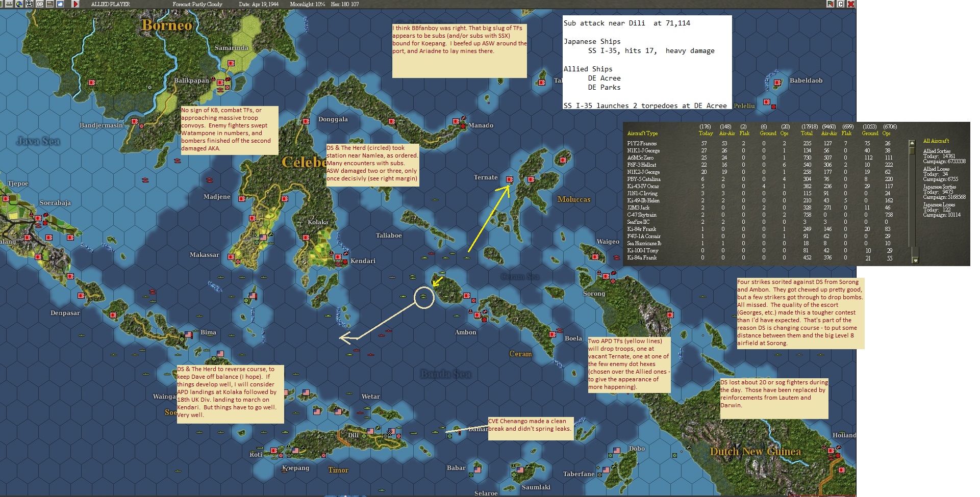Open the OP operations toolbar button

pyautogui.click(x=40, y=4)
